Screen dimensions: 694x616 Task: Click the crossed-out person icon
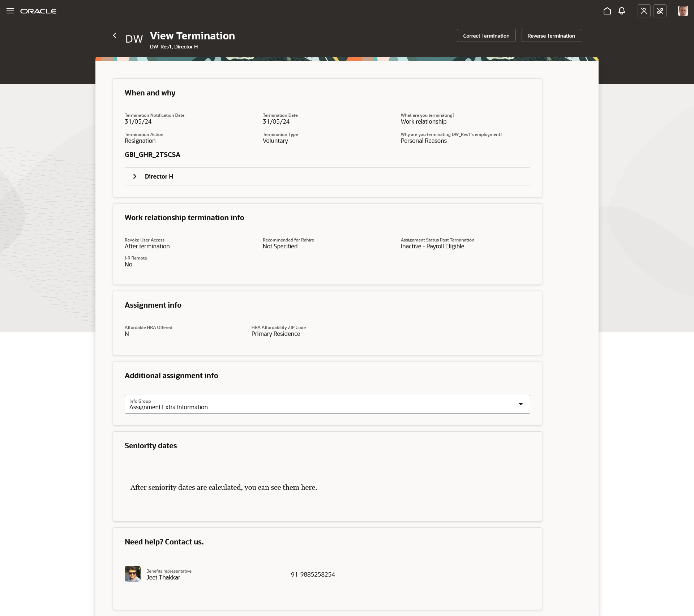pos(644,11)
